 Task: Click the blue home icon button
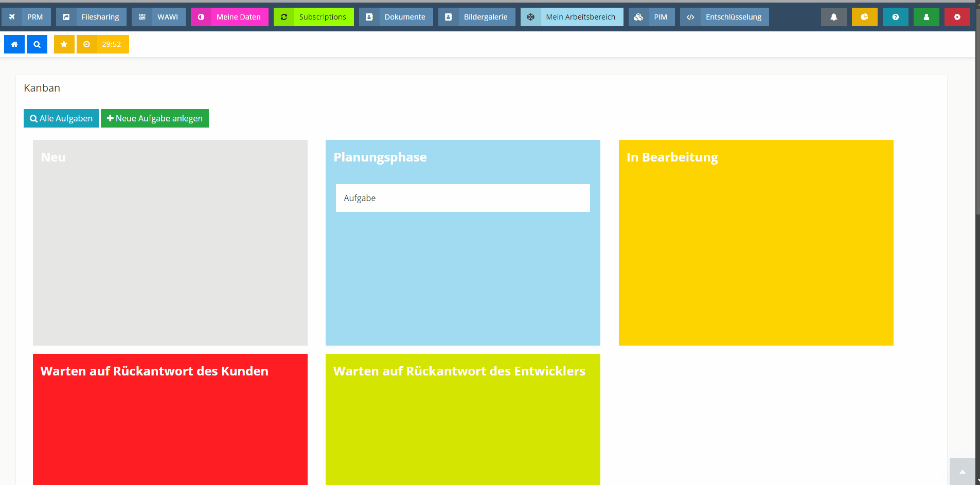tap(14, 44)
